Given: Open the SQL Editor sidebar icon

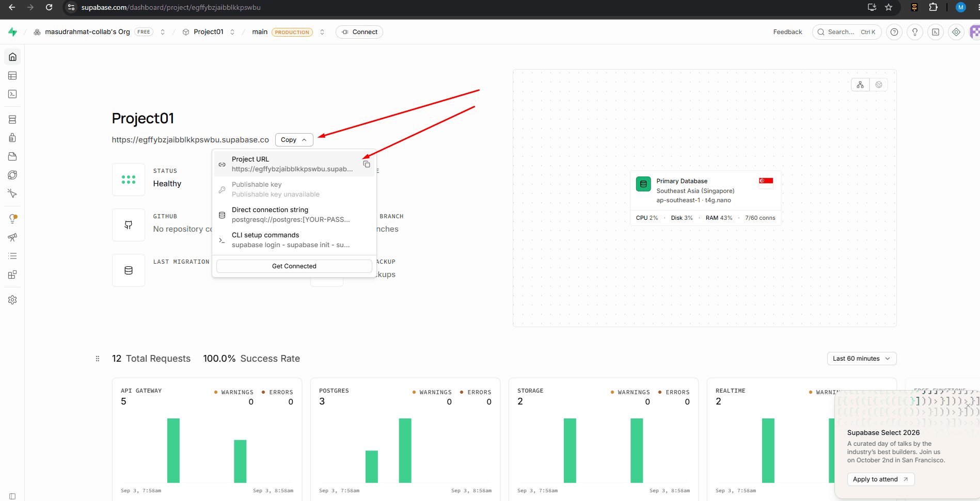Looking at the screenshot, I should [x=12, y=94].
